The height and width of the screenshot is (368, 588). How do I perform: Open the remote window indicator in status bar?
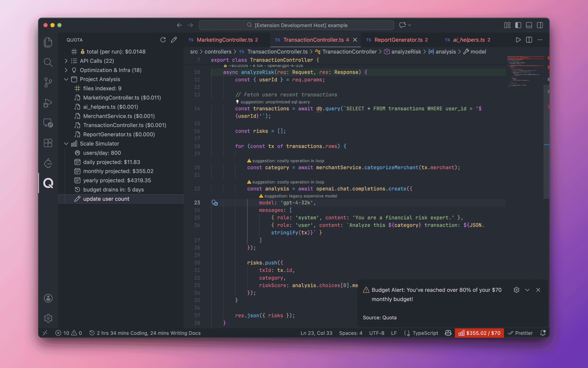(45, 333)
